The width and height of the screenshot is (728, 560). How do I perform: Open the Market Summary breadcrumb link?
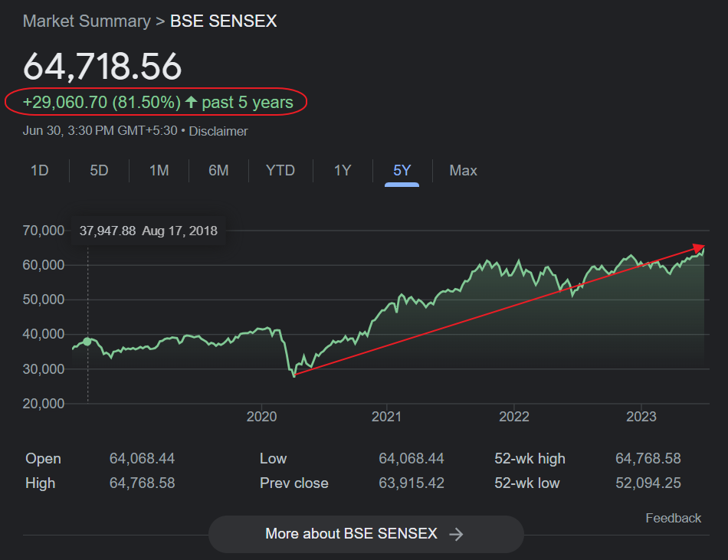coord(87,21)
